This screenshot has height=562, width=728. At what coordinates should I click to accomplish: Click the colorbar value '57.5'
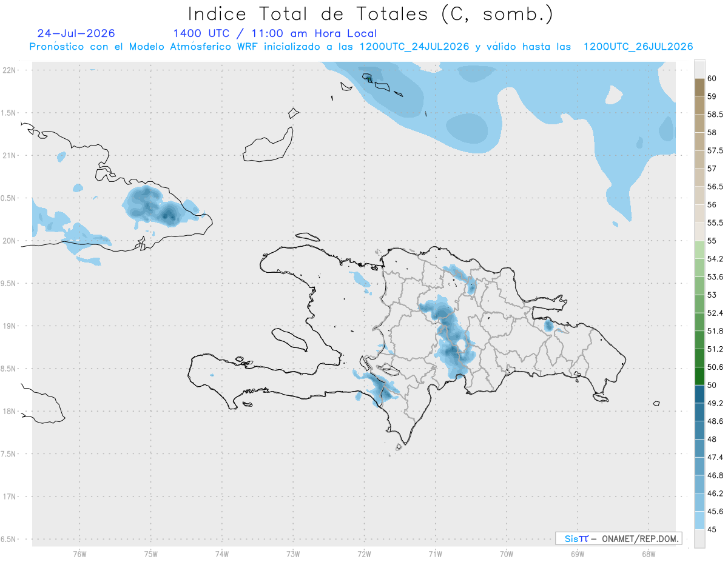715,150
